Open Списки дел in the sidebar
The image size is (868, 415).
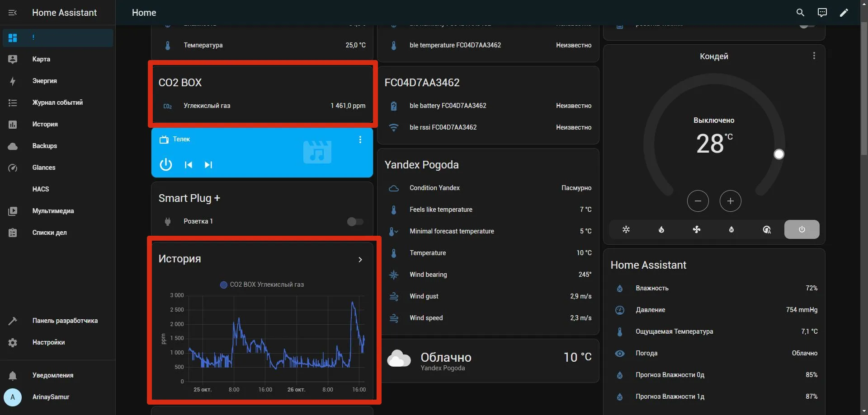tap(58, 233)
